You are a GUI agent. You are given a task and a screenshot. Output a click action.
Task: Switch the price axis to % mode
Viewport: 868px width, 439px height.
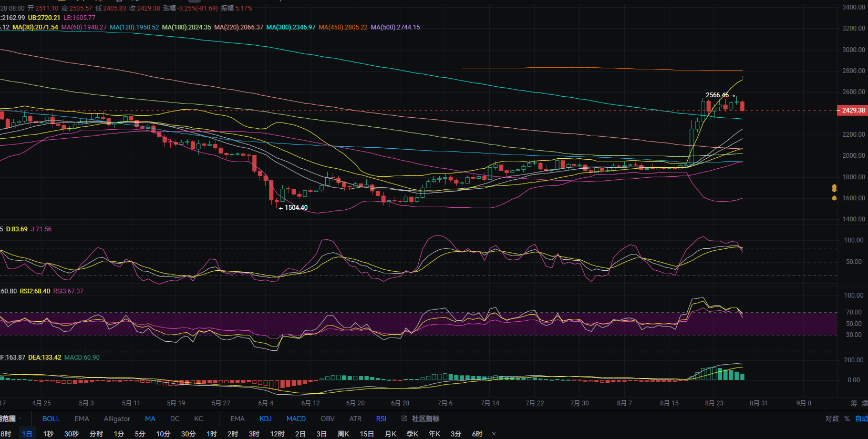[x=847, y=418]
